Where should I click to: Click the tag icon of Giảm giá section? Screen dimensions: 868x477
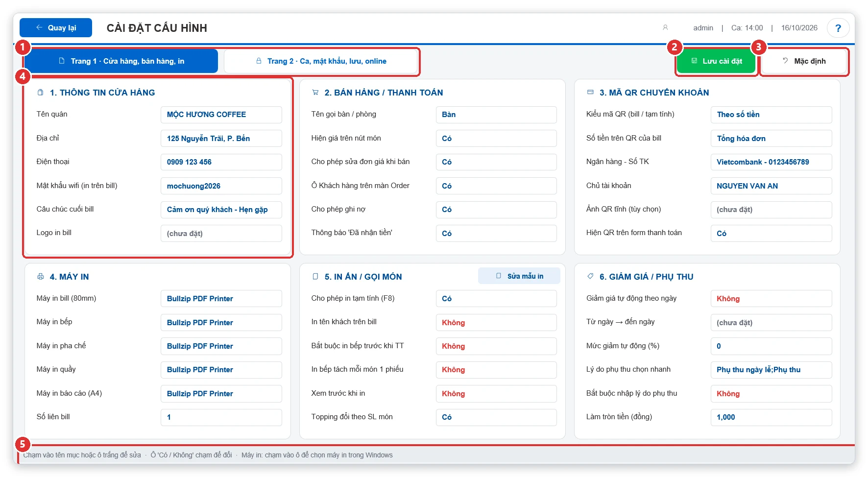[x=590, y=276]
